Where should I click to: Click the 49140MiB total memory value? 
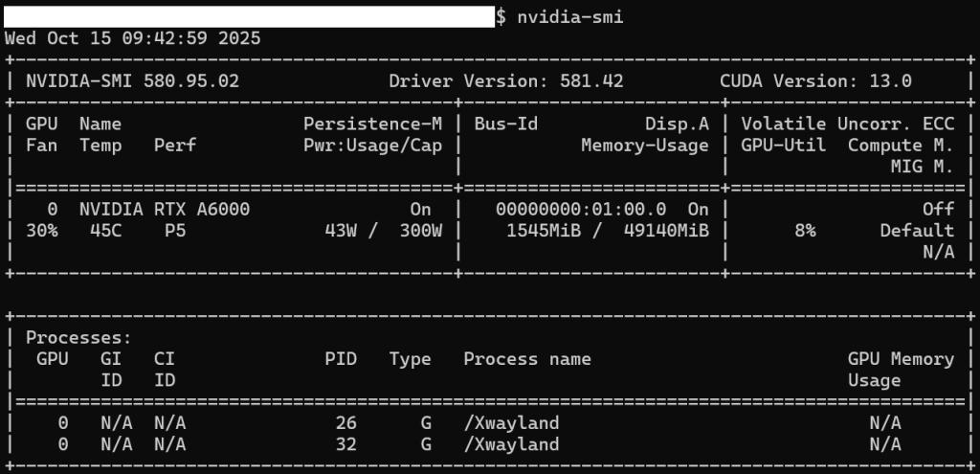[x=661, y=231]
